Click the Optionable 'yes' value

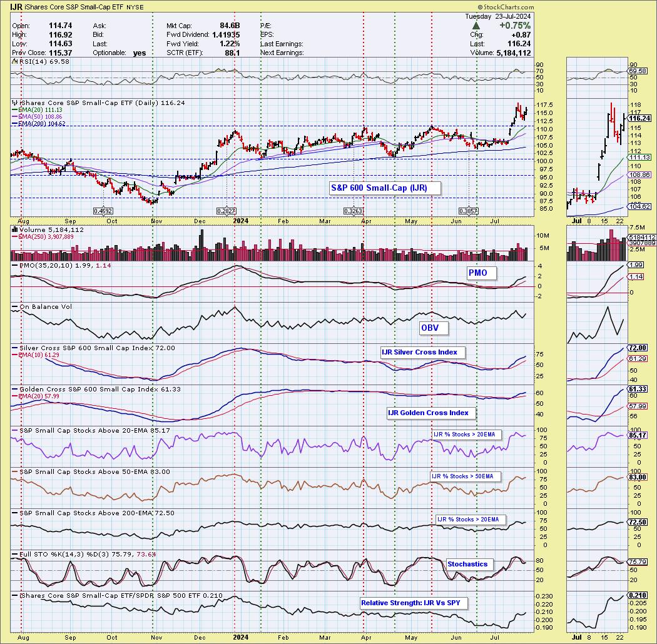click(x=140, y=53)
